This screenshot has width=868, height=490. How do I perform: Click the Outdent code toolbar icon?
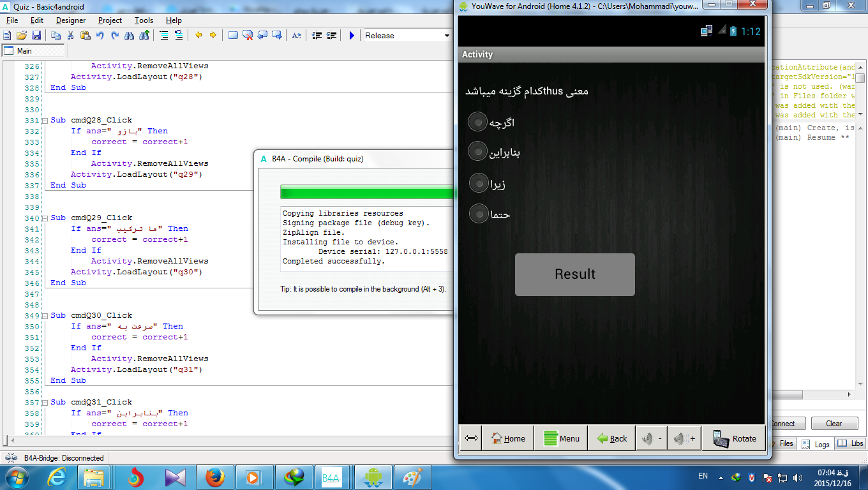[x=317, y=36]
